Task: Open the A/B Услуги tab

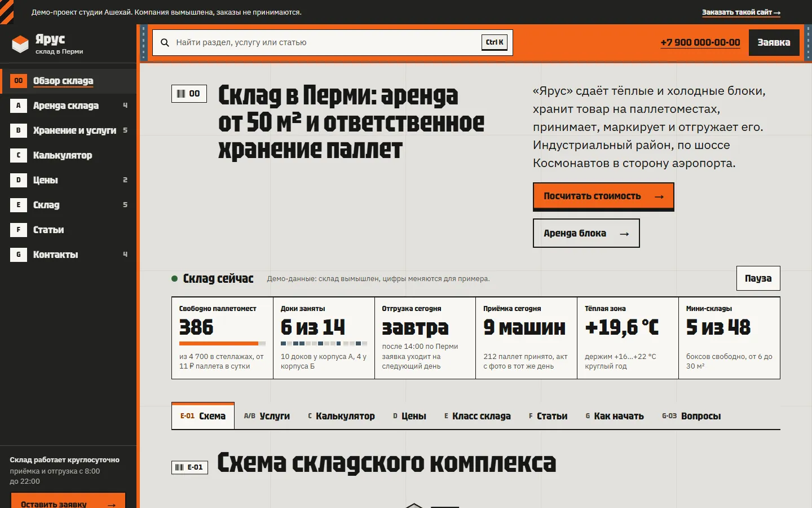Action: tap(267, 416)
